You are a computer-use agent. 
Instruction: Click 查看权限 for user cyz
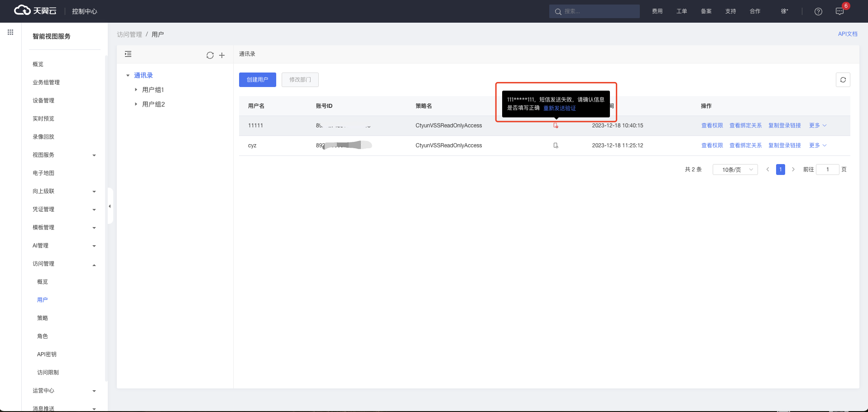coord(712,145)
